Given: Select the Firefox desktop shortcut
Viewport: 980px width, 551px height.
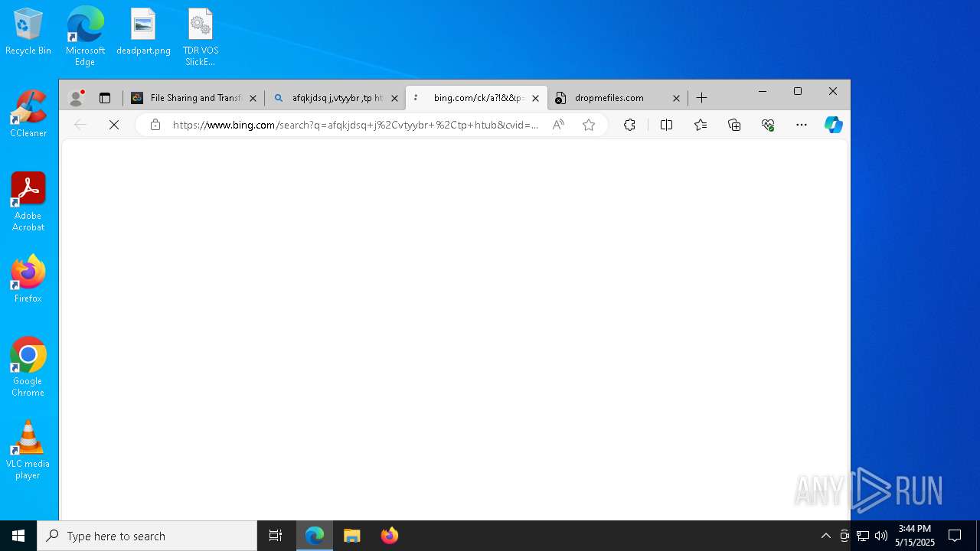Looking at the screenshot, I should pos(28,279).
